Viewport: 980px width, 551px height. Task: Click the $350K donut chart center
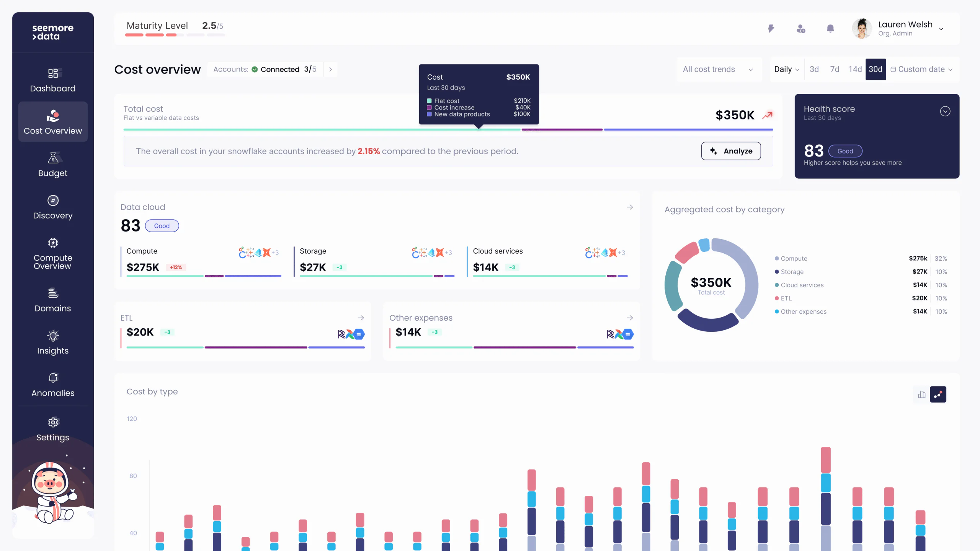(711, 285)
